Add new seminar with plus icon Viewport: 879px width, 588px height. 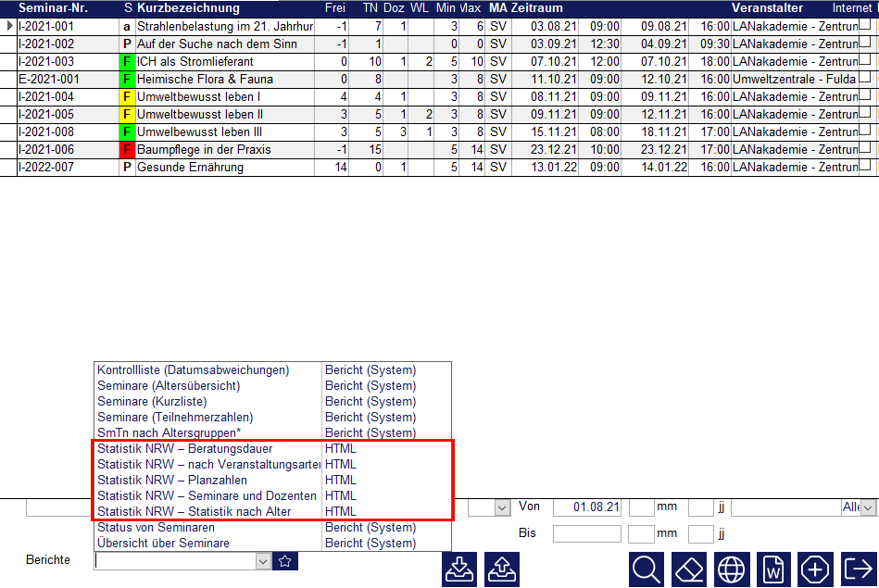point(816,569)
